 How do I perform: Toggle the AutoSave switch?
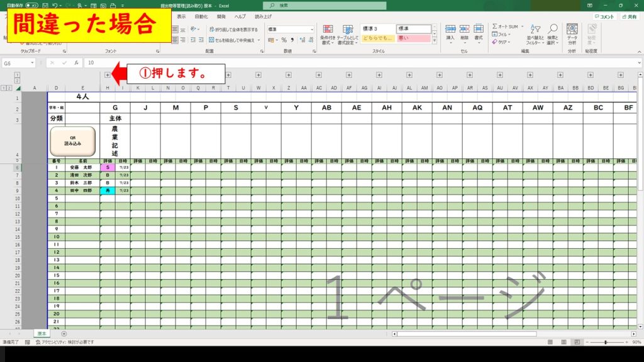(30, 5)
